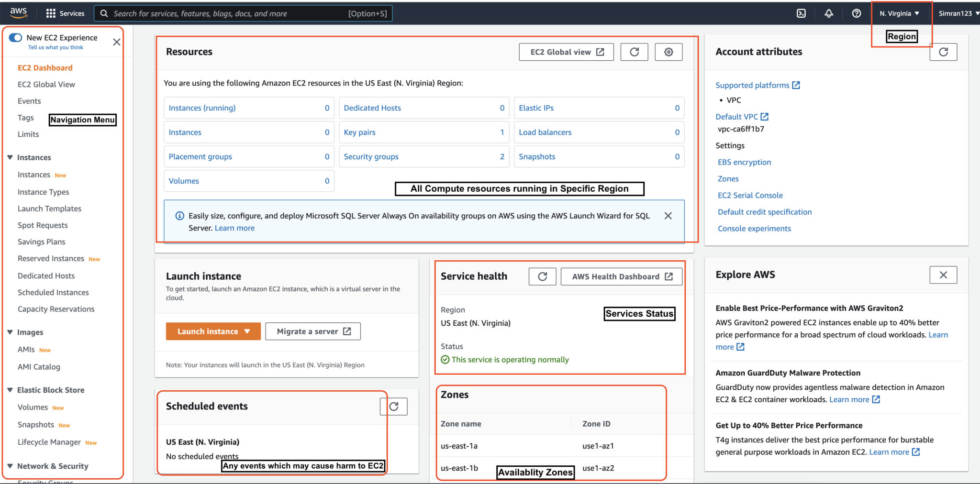The width and height of the screenshot is (980, 484).
Task: Open the Placement groups resource link
Action: point(200,157)
